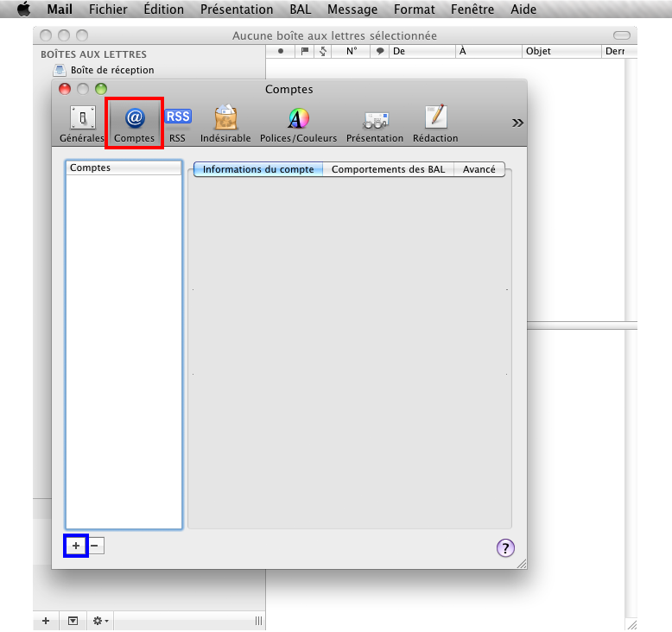Open the Fichier menu

tap(108, 9)
